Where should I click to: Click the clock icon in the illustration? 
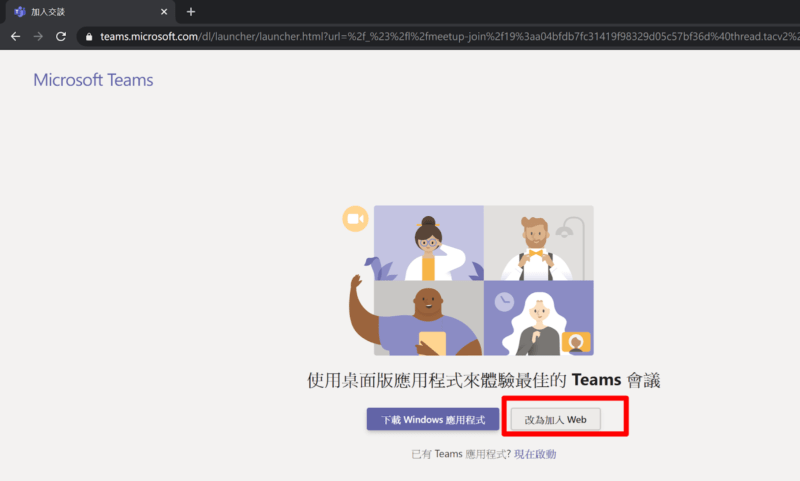point(504,300)
